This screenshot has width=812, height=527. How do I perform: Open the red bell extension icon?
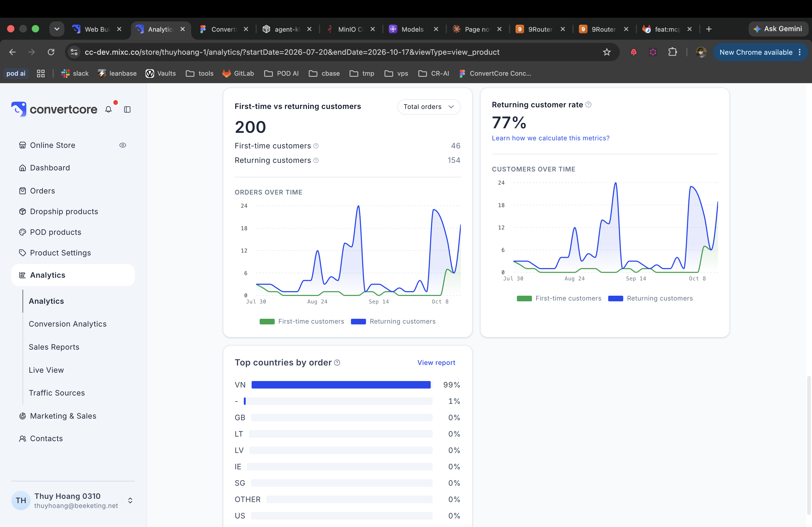click(x=633, y=52)
